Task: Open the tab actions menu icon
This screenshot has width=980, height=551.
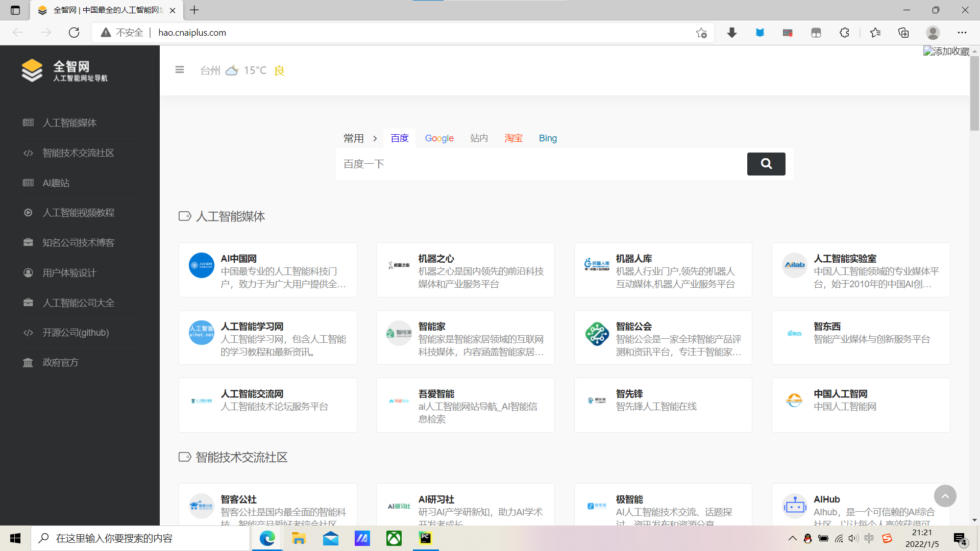Action: (x=15, y=10)
